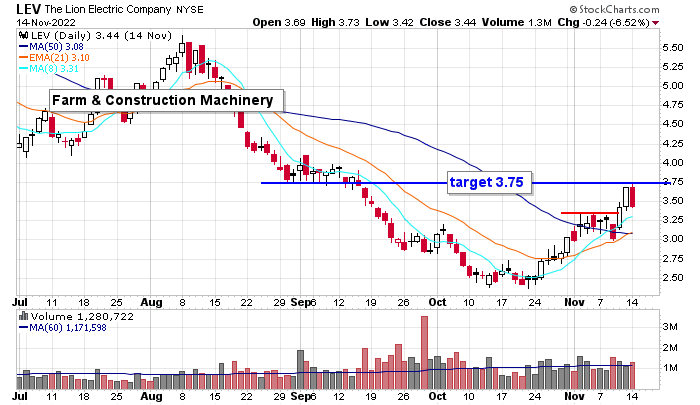Screen dimensions: 700x405
Task: Click the MA(60) 1,171,598 legend entry
Action: [x=62, y=328]
